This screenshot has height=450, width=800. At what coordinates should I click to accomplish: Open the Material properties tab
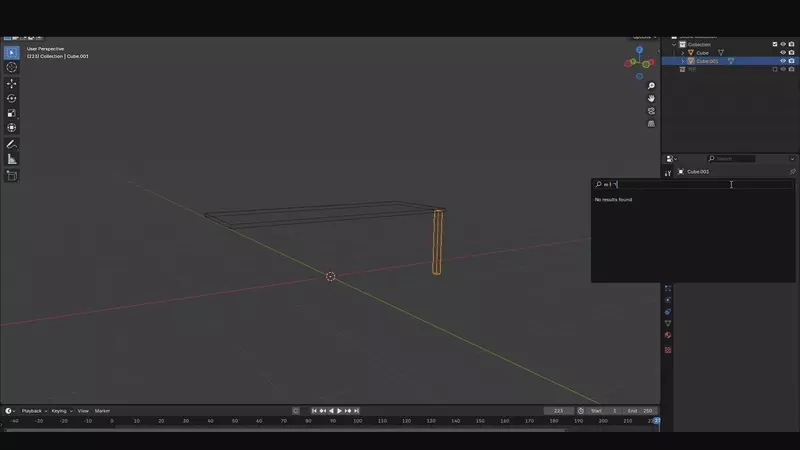tap(668, 335)
